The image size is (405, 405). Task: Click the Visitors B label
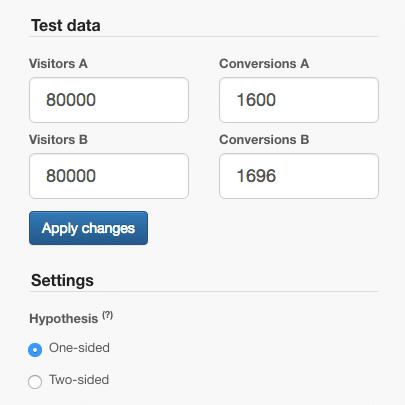[58, 140]
